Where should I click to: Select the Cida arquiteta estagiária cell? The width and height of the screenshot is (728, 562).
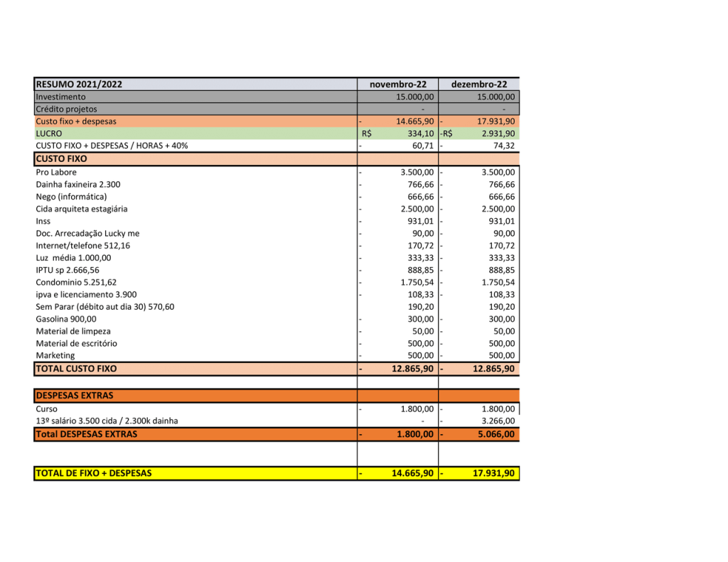click(82, 209)
